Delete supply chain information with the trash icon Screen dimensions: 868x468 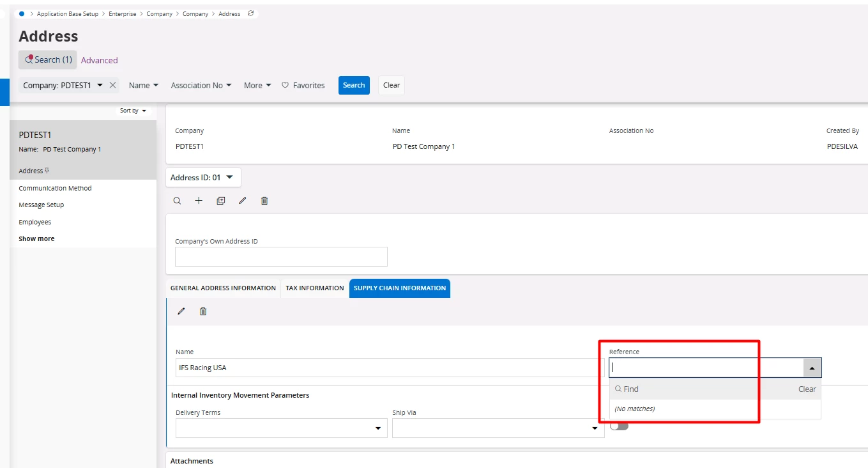pos(203,311)
